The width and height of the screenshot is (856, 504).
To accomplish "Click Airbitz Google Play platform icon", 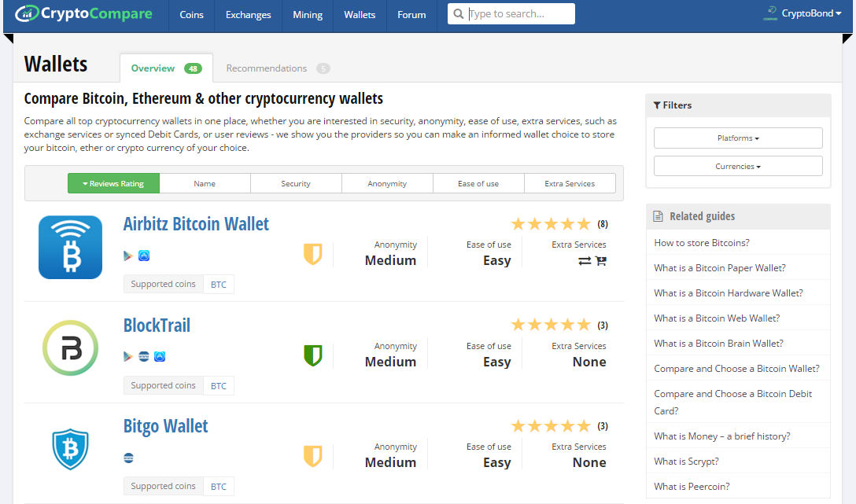I will 128,256.
